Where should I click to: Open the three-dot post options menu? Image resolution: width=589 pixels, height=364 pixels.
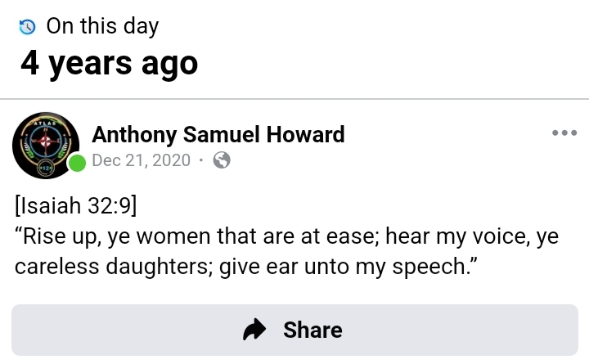click(564, 133)
